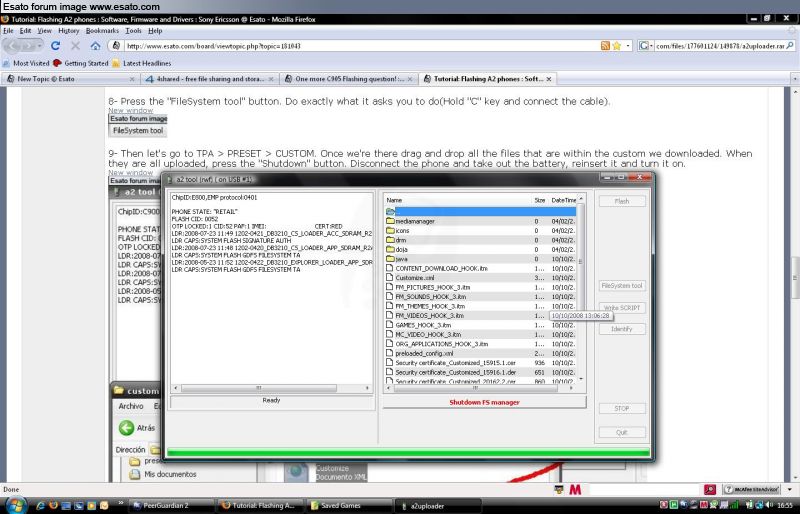Select GAMES_HOOK_3.itm in the file list
The image size is (800, 514).
pyautogui.click(x=480, y=325)
